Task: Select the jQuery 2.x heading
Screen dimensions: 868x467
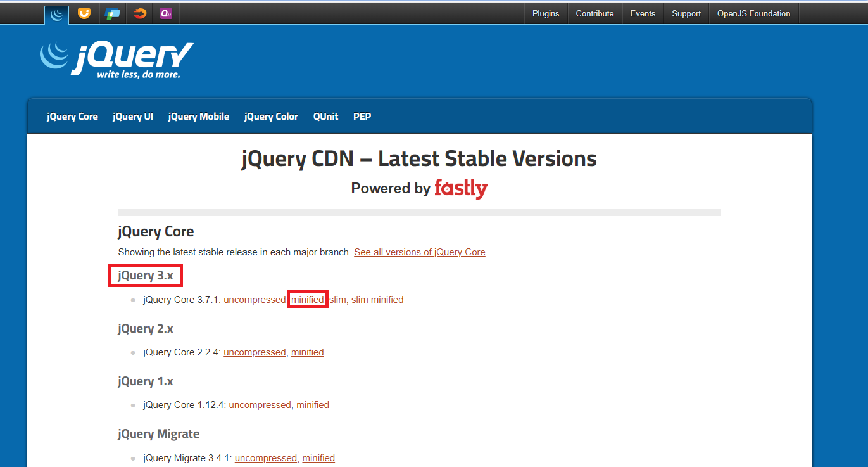Action: (145, 329)
